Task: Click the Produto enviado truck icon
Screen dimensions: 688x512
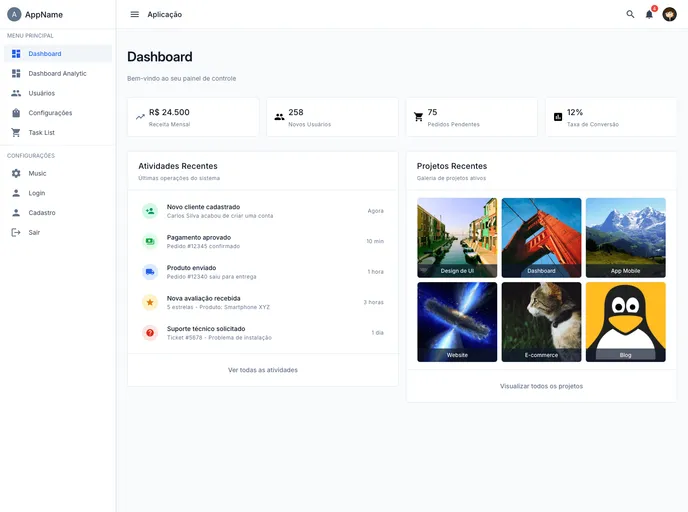Action: pos(150,272)
